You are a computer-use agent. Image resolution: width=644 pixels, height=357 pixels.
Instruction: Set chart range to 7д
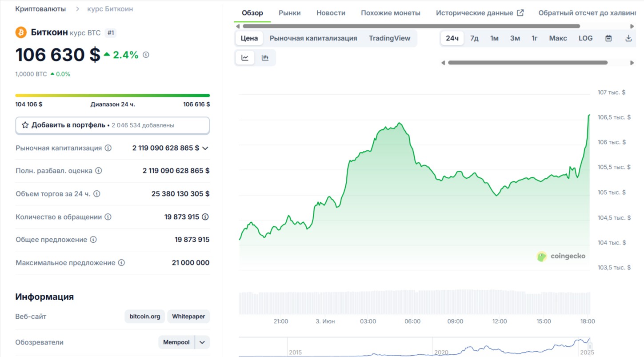475,38
